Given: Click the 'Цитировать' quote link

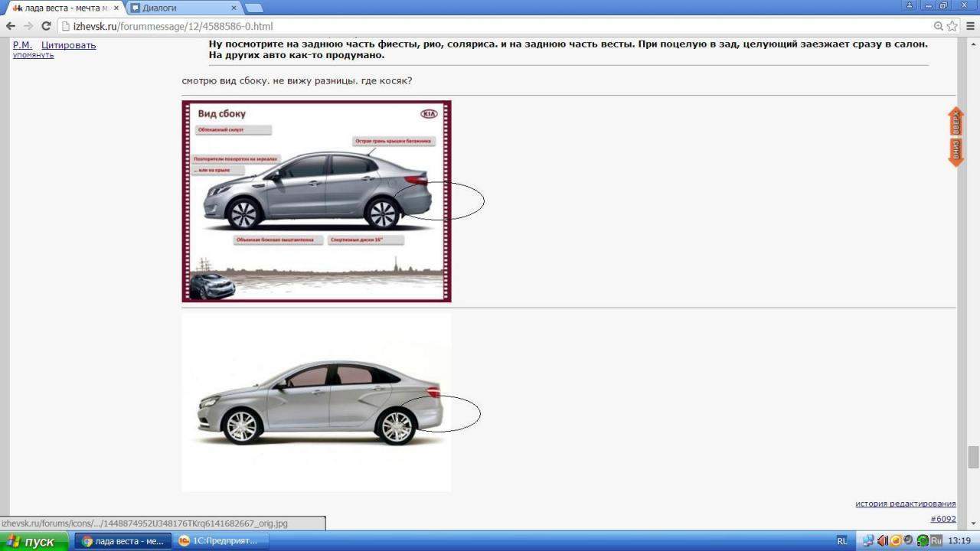Looking at the screenshot, I should click(69, 45).
